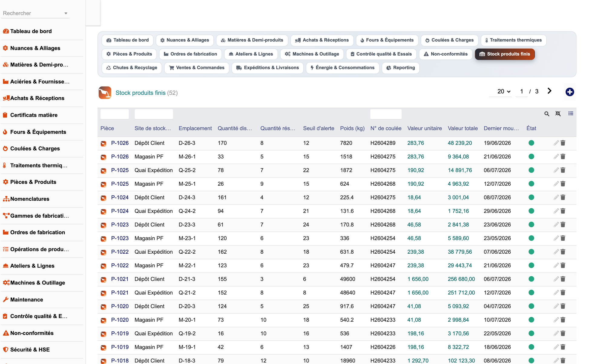Image resolution: width=589 pixels, height=364 pixels.
Task: Open the column list view icon
Action: point(571,113)
